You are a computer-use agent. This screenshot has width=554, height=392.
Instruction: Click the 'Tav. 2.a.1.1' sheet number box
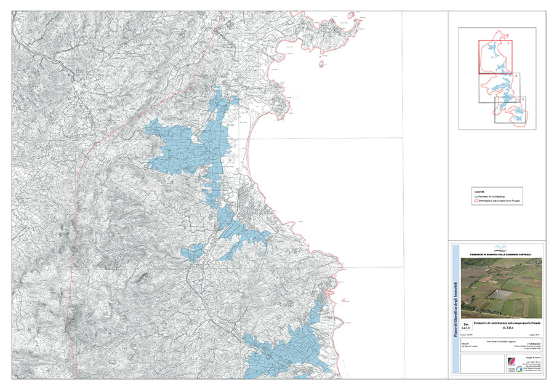pos(467,326)
